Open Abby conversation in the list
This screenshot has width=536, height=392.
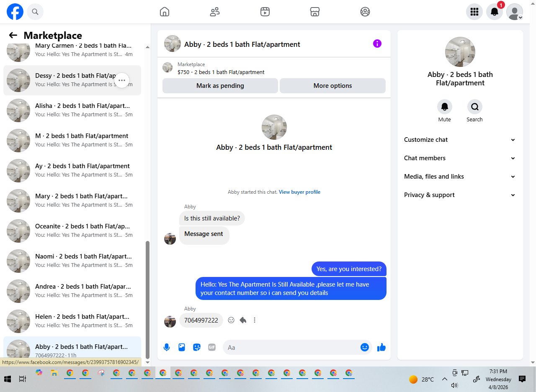tap(72, 348)
